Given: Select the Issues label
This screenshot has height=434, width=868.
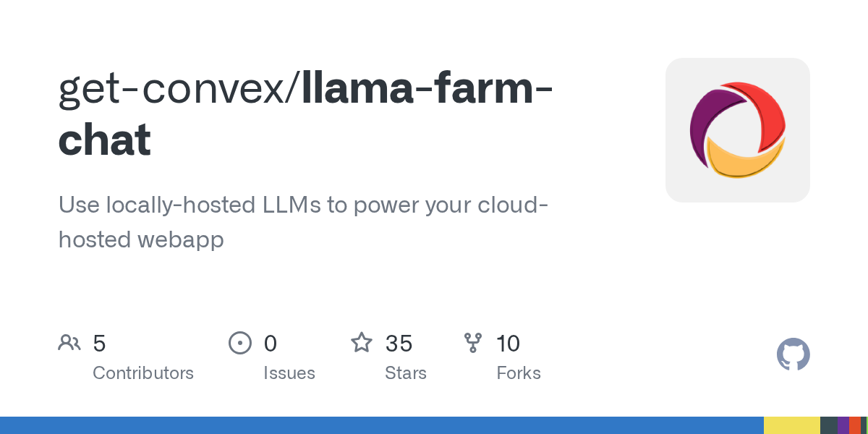Looking at the screenshot, I should (289, 373).
